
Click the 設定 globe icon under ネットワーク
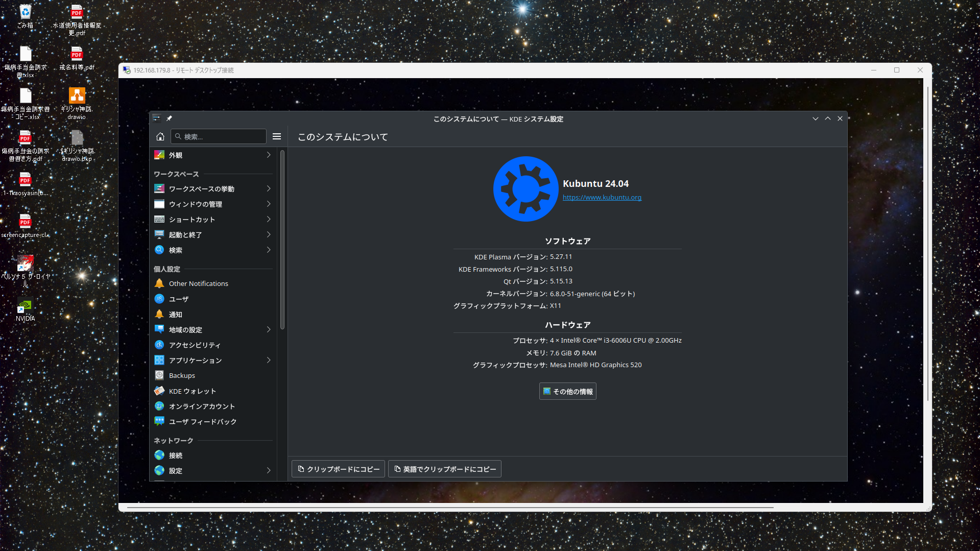click(x=159, y=470)
